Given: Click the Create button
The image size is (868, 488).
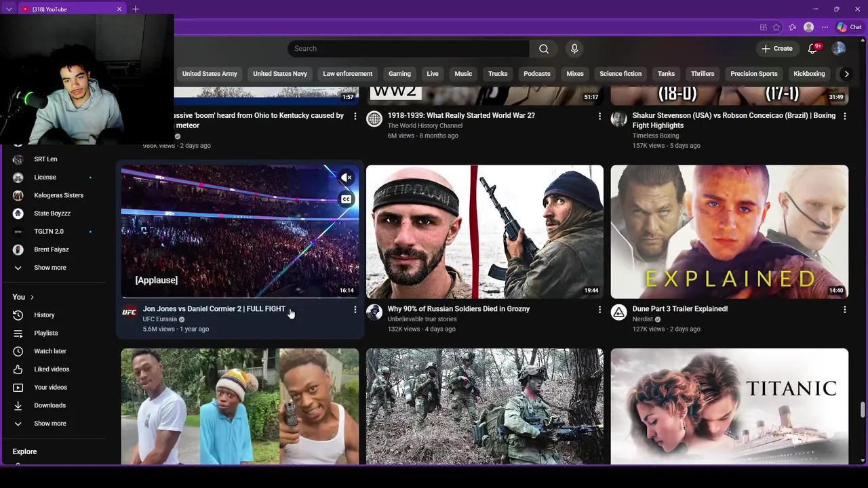Looking at the screenshot, I should click(x=777, y=49).
